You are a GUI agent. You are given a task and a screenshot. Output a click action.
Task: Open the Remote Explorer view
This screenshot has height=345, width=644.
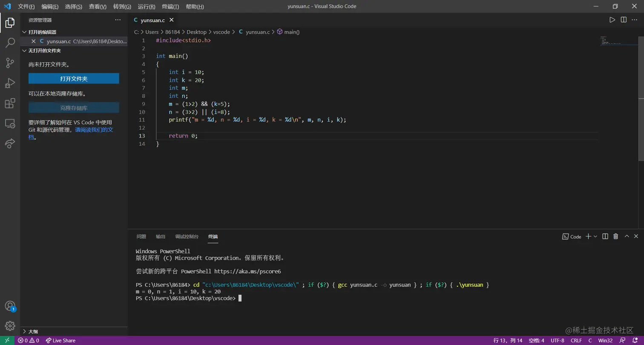point(10,123)
